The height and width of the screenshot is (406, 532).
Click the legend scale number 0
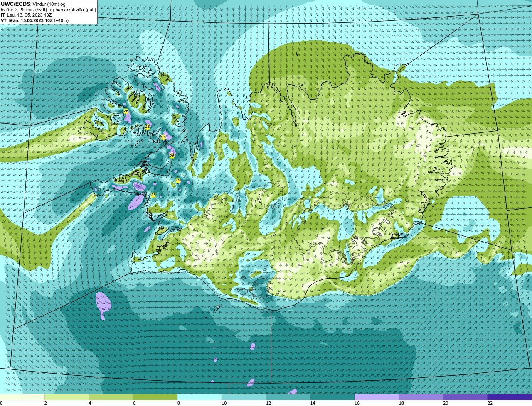click(x=2, y=403)
